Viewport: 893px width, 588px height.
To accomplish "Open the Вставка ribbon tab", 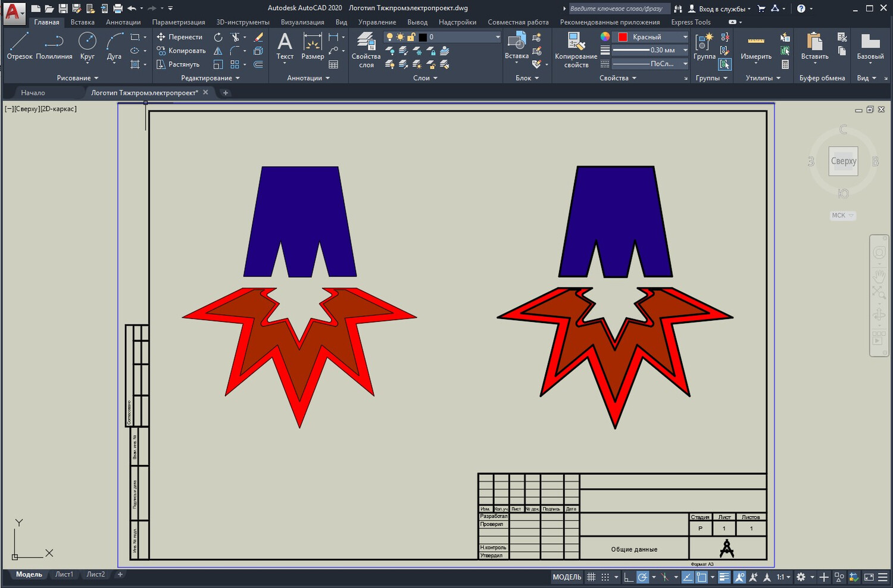I will coord(82,22).
